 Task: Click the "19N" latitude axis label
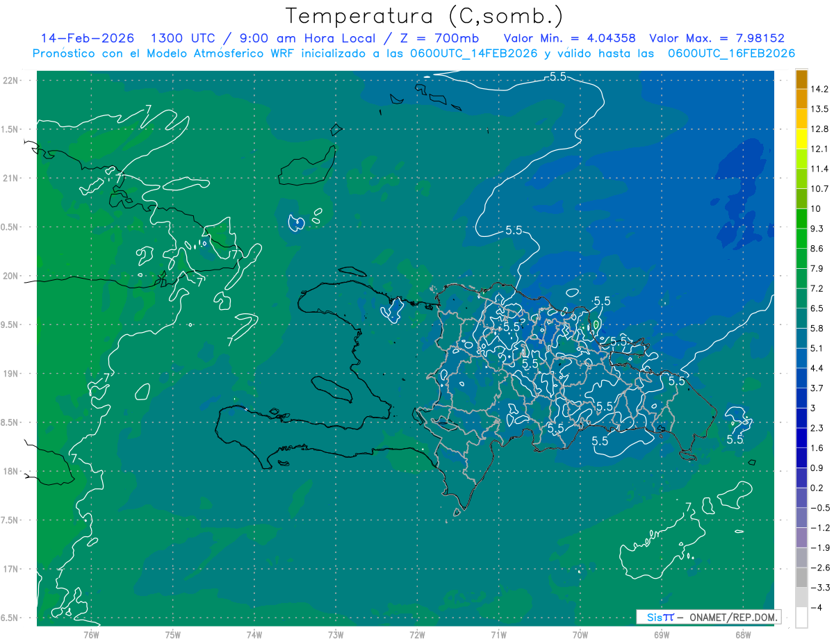coord(11,373)
